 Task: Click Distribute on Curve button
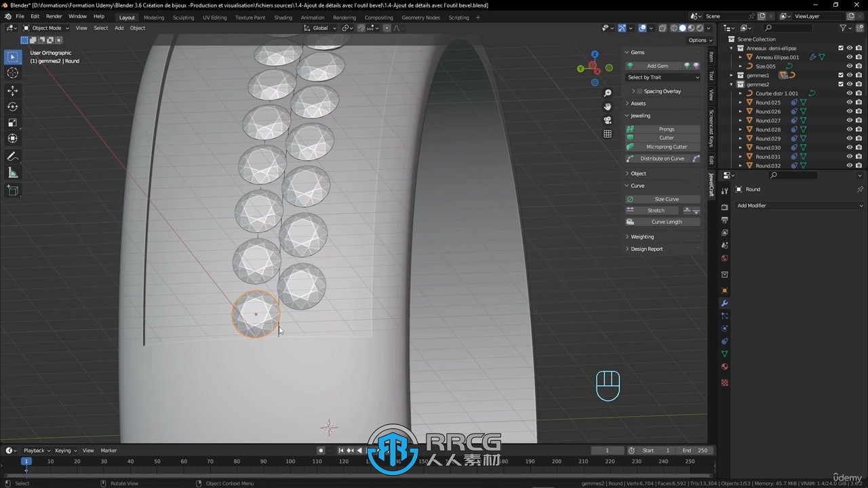click(658, 159)
